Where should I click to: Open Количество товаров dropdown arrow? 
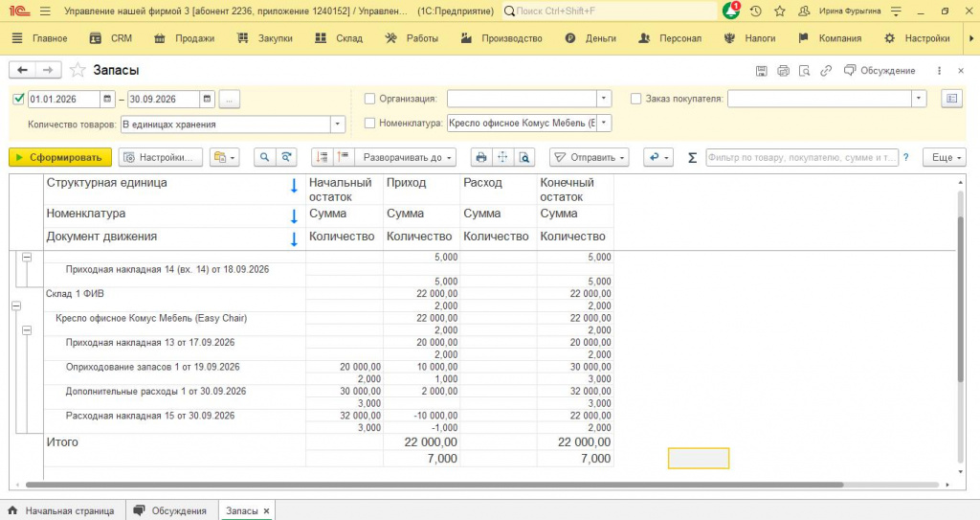pos(338,124)
